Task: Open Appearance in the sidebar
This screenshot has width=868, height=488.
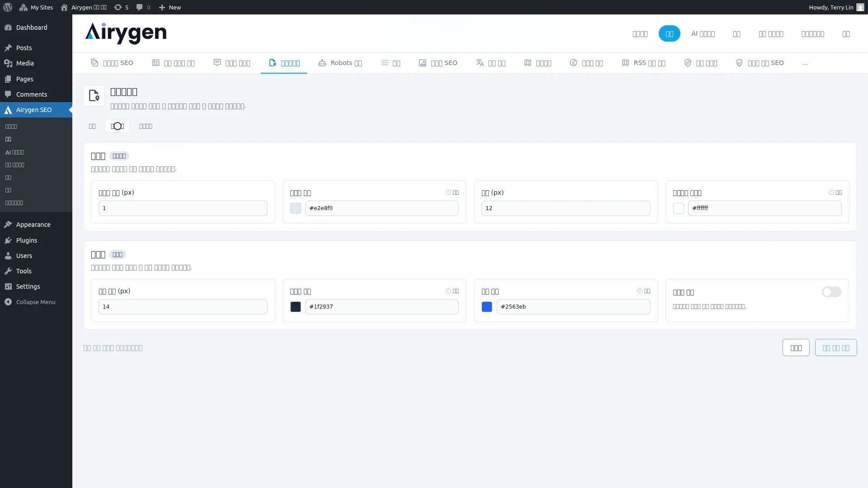Action: (36, 225)
